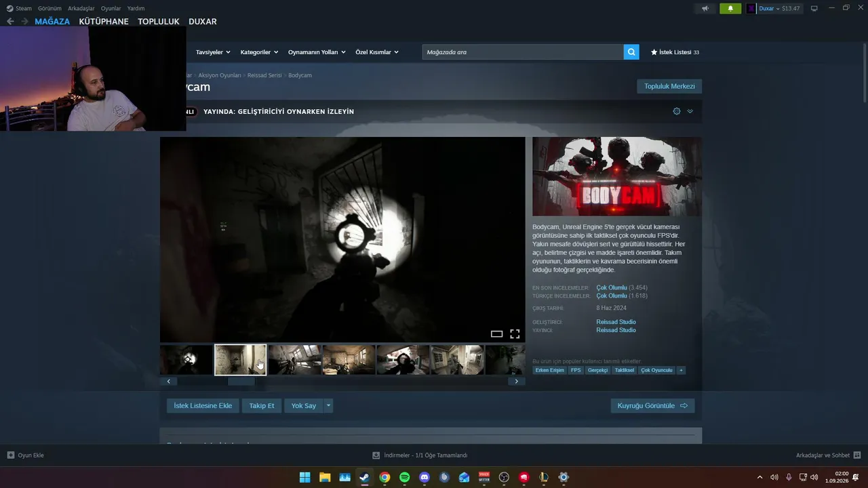
Task: Open the İstek Listesi wishlist link
Action: coord(675,52)
